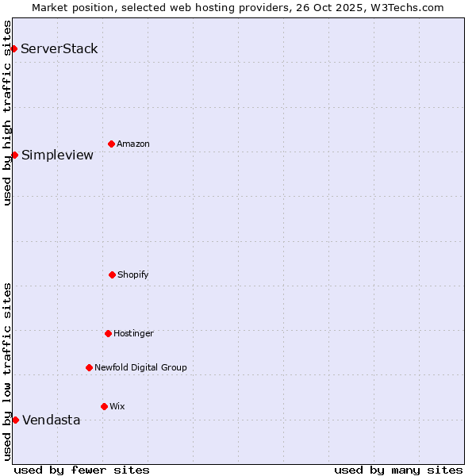The width and height of the screenshot is (476, 476).
Task: Click the chart title mentioning W3Techs.com
Action: pyautogui.click(x=238, y=7)
